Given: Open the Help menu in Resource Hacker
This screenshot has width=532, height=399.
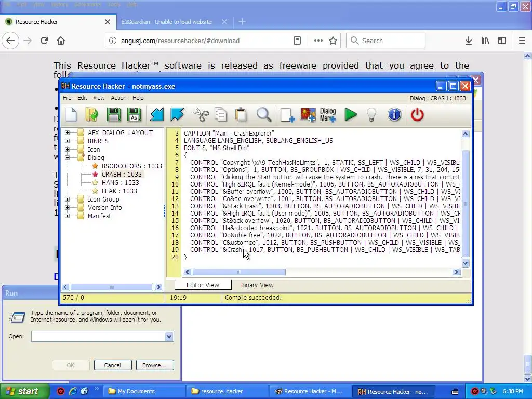Looking at the screenshot, I should point(138,98).
